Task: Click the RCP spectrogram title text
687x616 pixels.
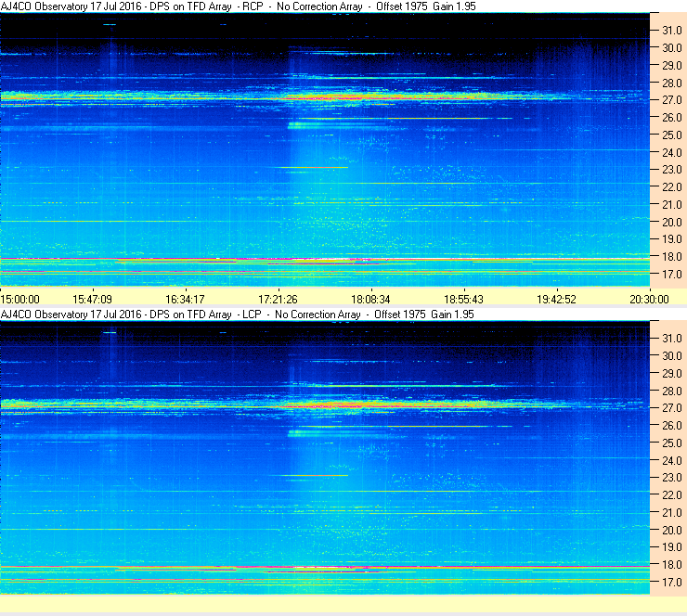Action: click(238, 6)
